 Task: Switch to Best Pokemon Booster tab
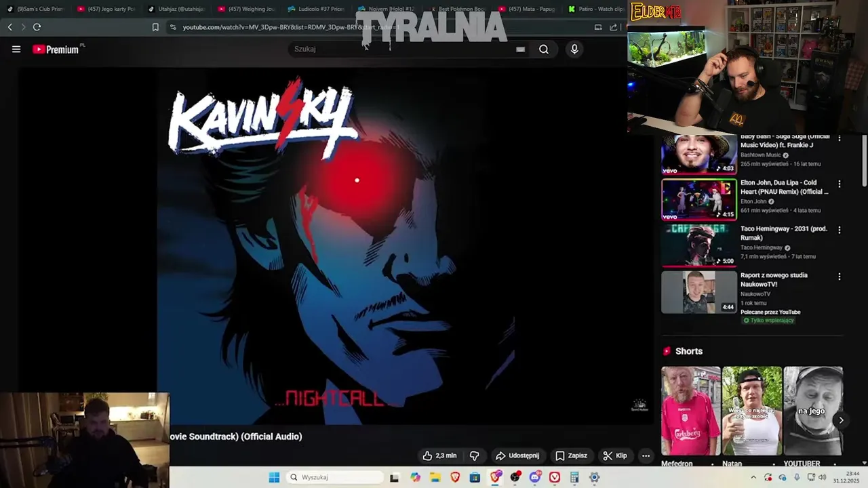[456, 9]
